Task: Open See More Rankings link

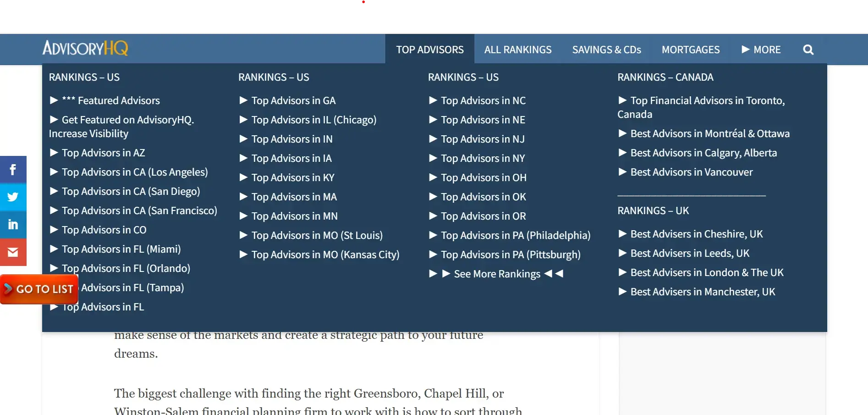Action: [497, 274]
